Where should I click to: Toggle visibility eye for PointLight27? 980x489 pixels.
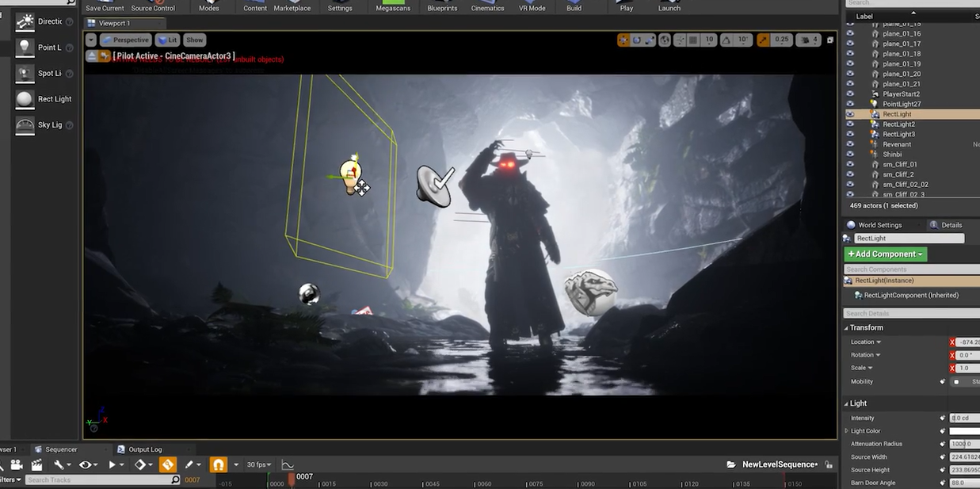(850, 104)
